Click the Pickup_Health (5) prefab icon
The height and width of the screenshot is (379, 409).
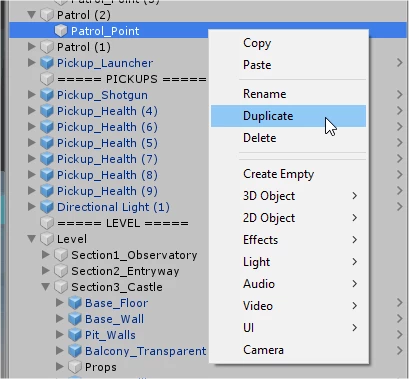tap(47, 143)
